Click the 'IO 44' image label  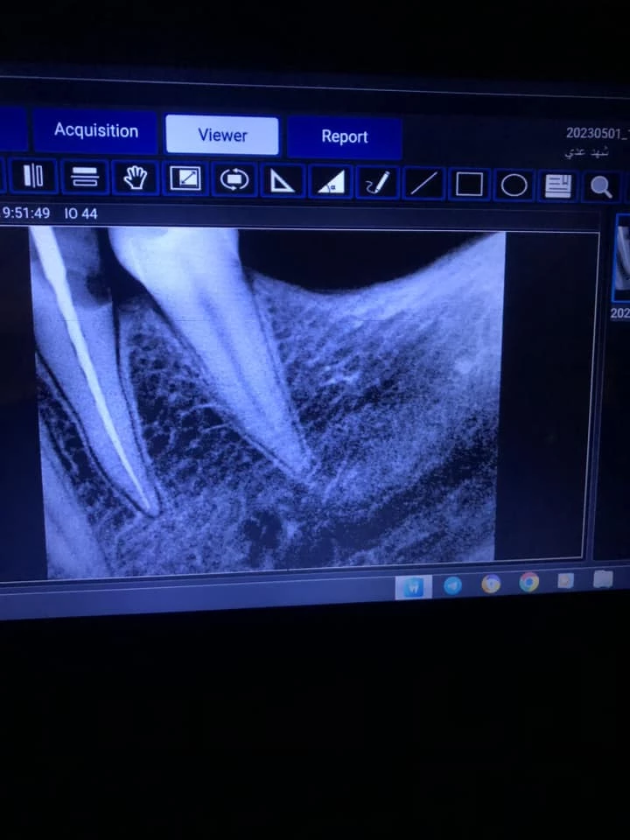pyautogui.click(x=80, y=213)
